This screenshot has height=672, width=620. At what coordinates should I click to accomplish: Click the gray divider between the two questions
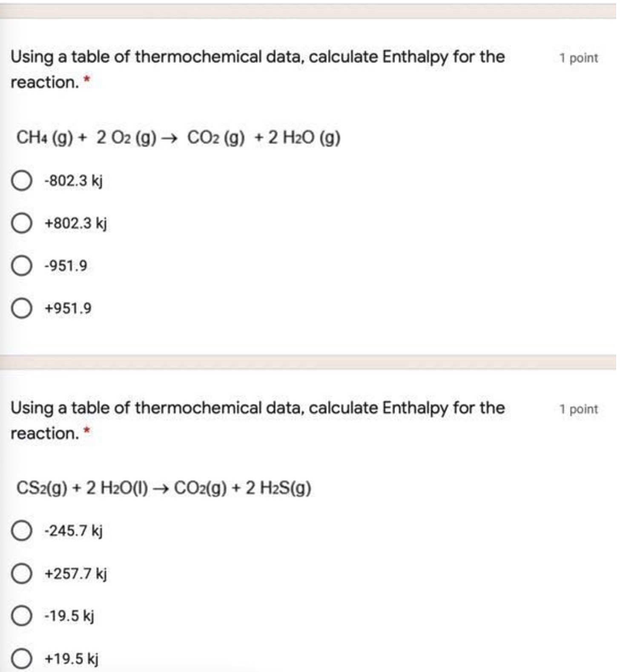pyautogui.click(x=310, y=362)
